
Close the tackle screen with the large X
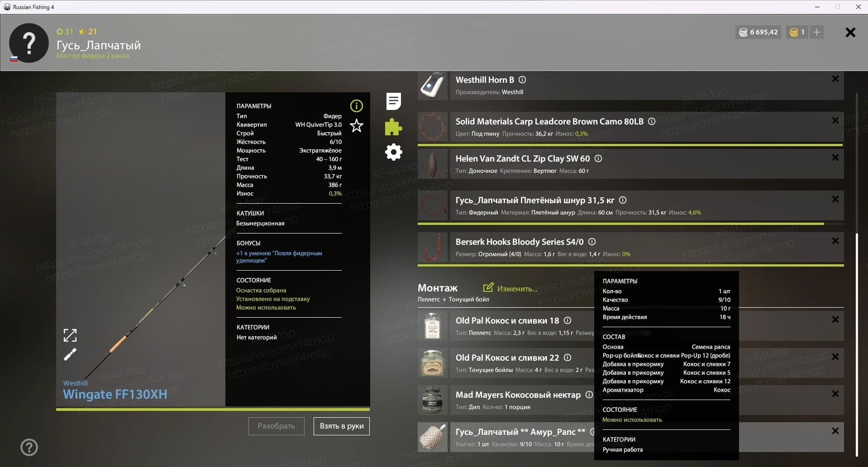click(850, 32)
